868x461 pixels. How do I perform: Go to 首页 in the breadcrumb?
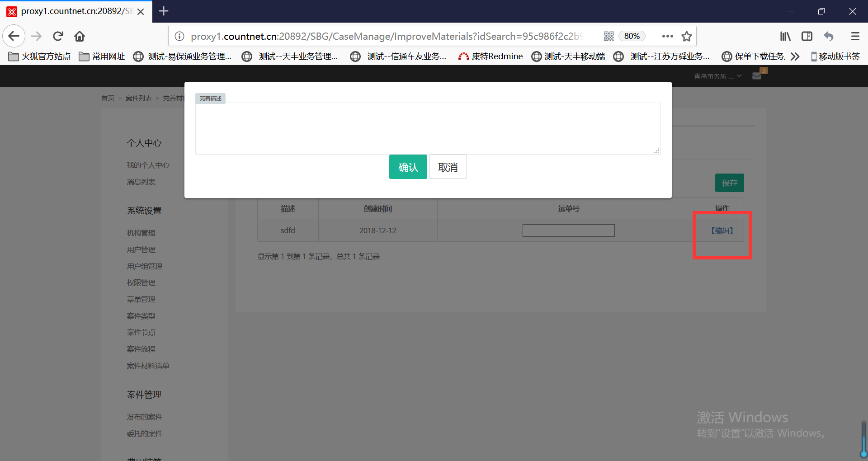tap(108, 98)
